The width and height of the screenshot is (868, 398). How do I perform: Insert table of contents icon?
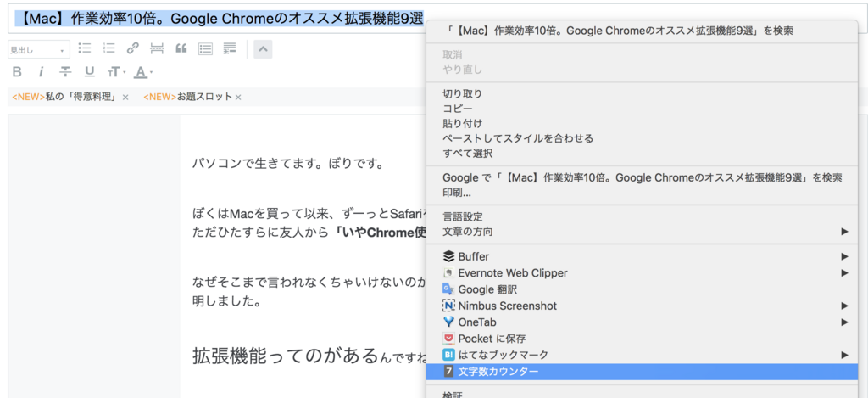coord(206,48)
